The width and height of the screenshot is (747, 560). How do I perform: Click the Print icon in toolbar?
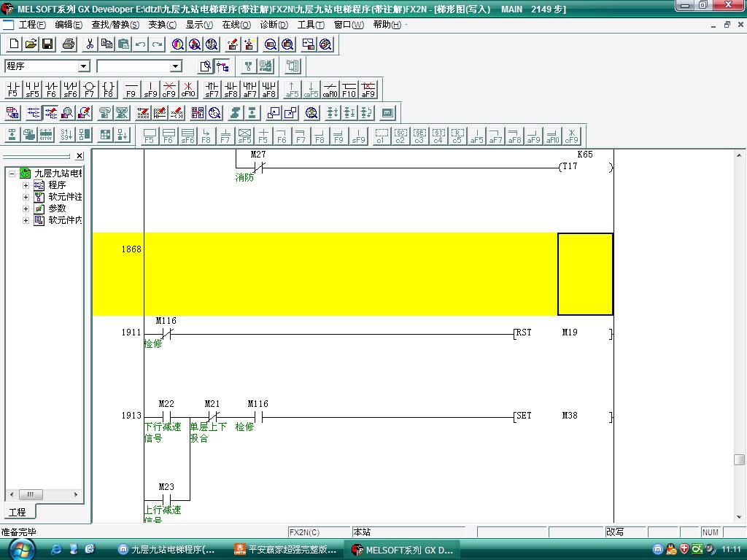tap(69, 44)
